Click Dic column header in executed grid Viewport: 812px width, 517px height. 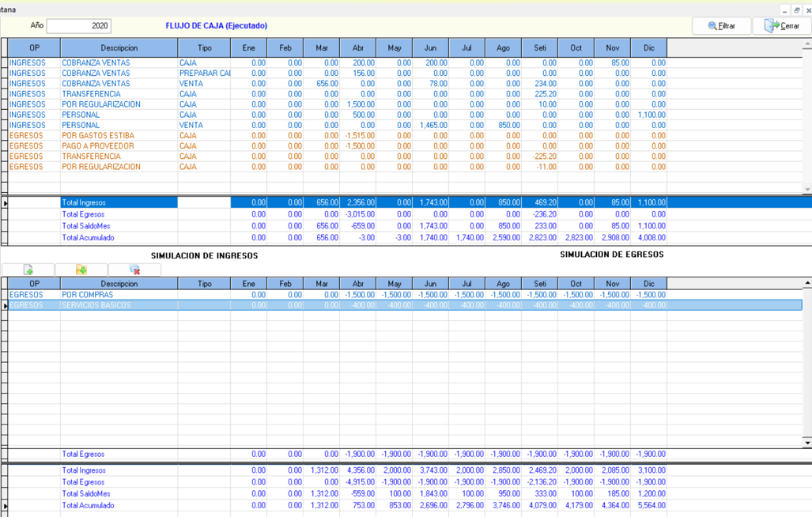[649, 47]
